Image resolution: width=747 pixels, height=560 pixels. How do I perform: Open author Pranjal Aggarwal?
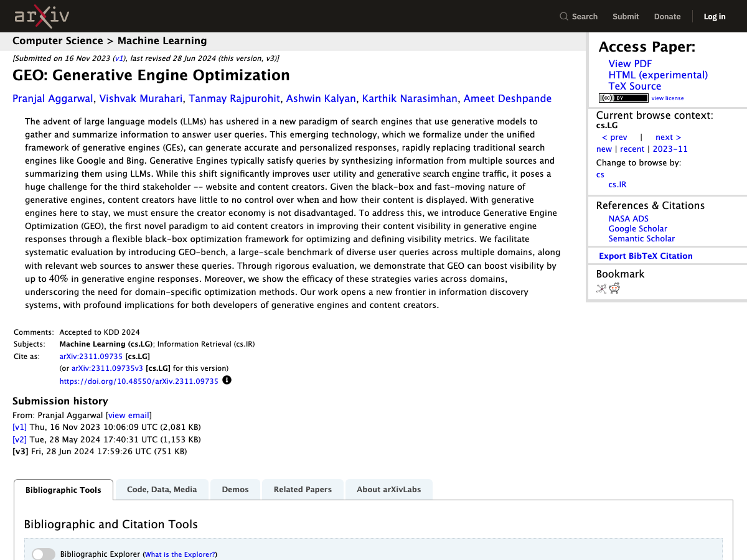pyautogui.click(x=53, y=98)
